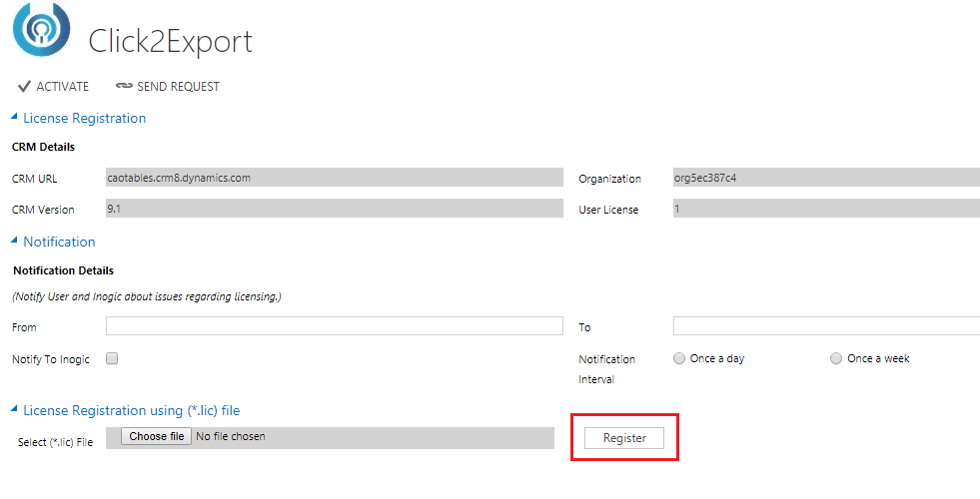Click the SEND REQUEST link icon
Viewport: 980px width, 499px height.
(125, 86)
